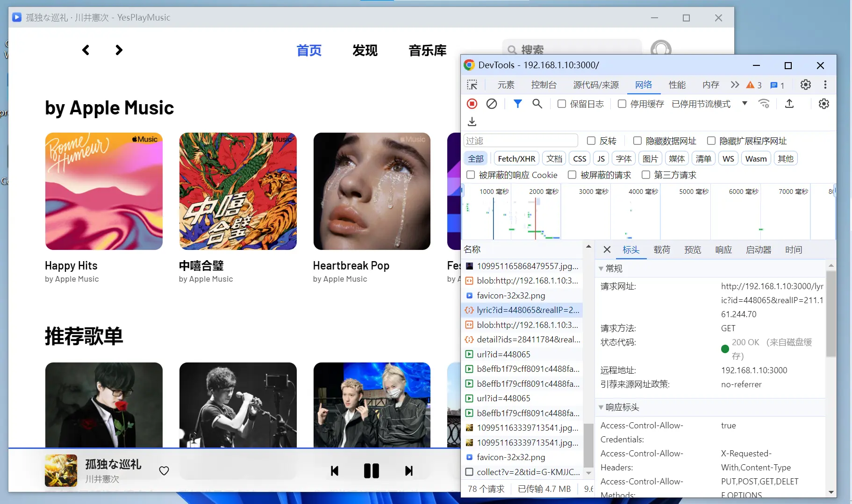Viewport: 852px width, 504px height.
Task: Open the Heartbreak Pop playlist cover
Action: point(372,191)
